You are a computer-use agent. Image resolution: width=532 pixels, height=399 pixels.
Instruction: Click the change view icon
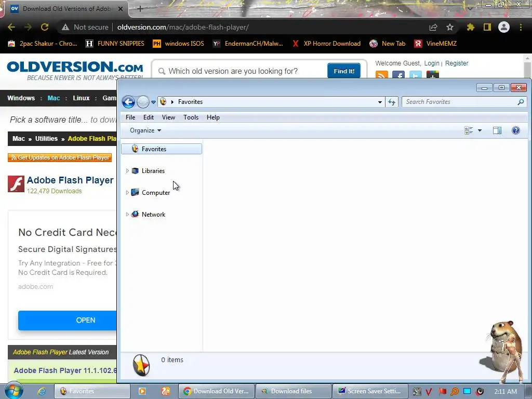coord(469,130)
